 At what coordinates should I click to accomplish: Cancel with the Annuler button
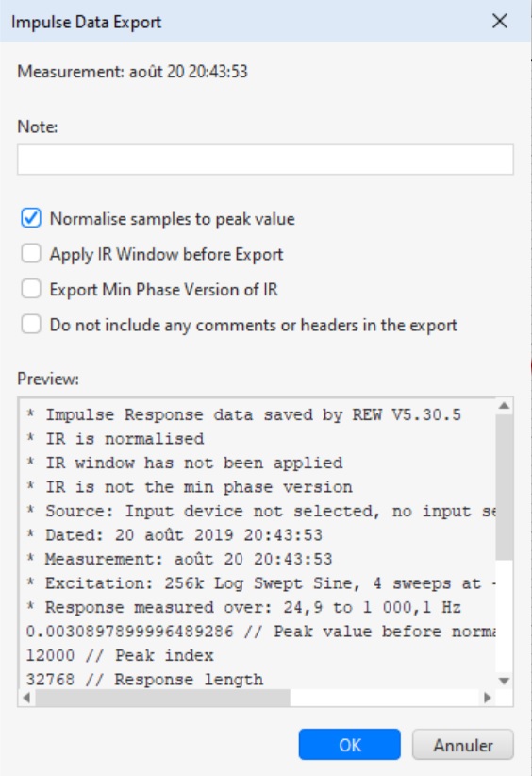pyautogui.click(x=463, y=744)
